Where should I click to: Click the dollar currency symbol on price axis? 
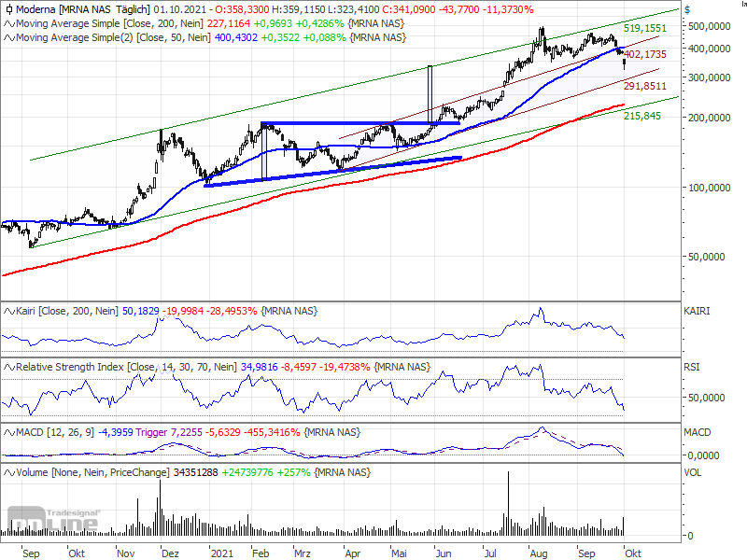pos(687,9)
